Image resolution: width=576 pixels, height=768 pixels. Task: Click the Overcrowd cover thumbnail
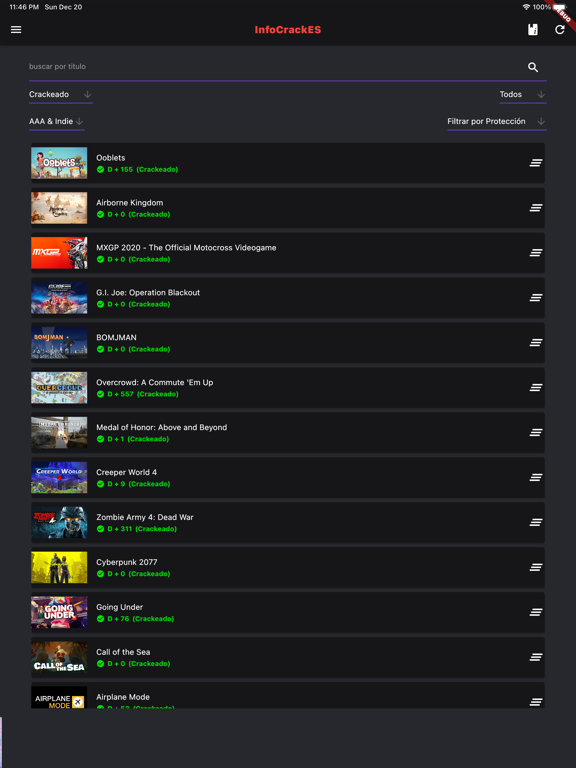[x=59, y=387]
